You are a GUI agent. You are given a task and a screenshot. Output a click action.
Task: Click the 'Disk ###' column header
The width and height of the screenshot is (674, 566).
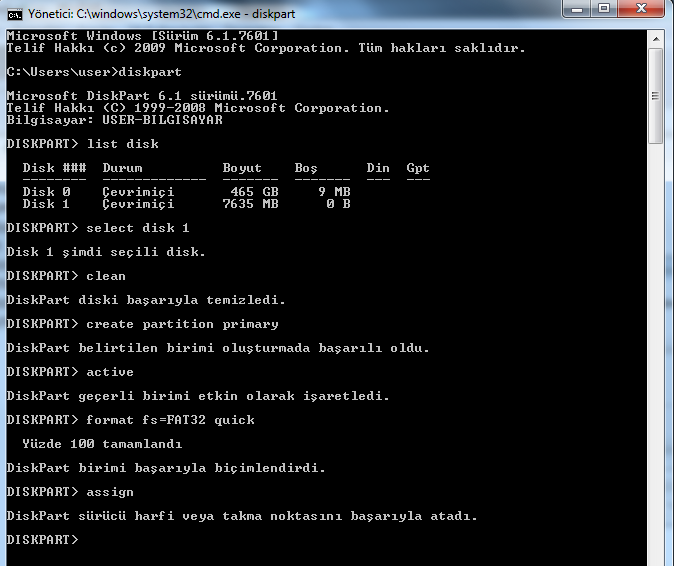pos(54,168)
